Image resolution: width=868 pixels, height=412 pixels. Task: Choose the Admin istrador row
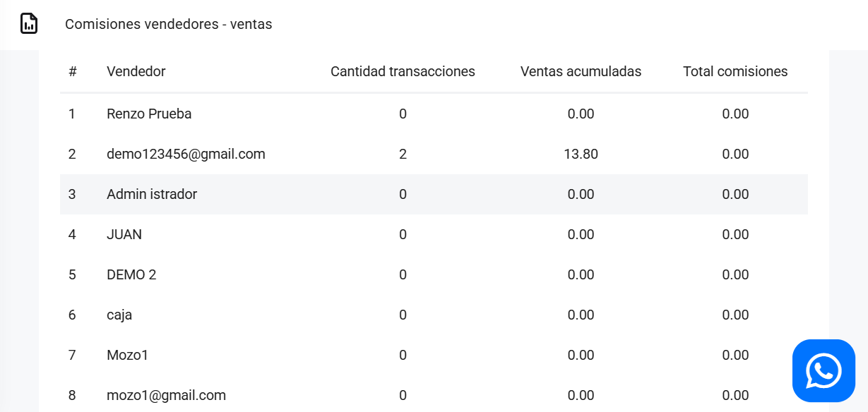(x=152, y=194)
